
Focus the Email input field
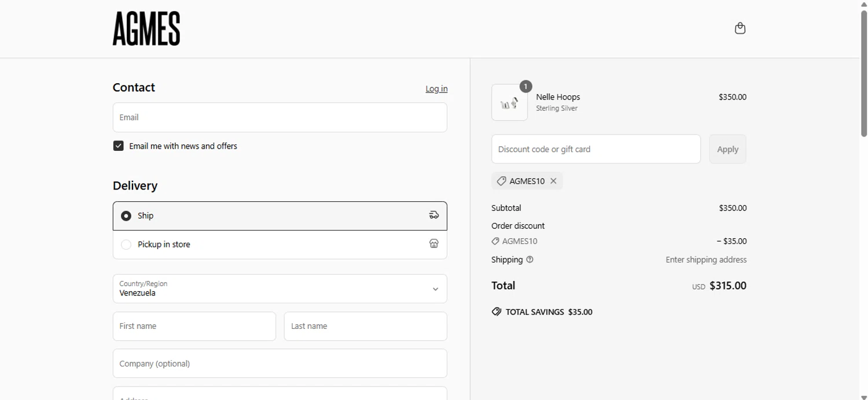[280, 117]
